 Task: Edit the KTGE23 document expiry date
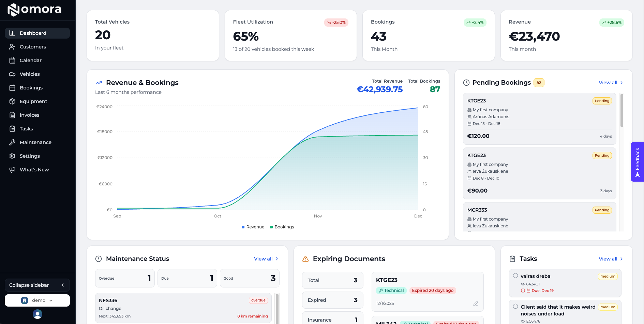[x=476, y=304]
